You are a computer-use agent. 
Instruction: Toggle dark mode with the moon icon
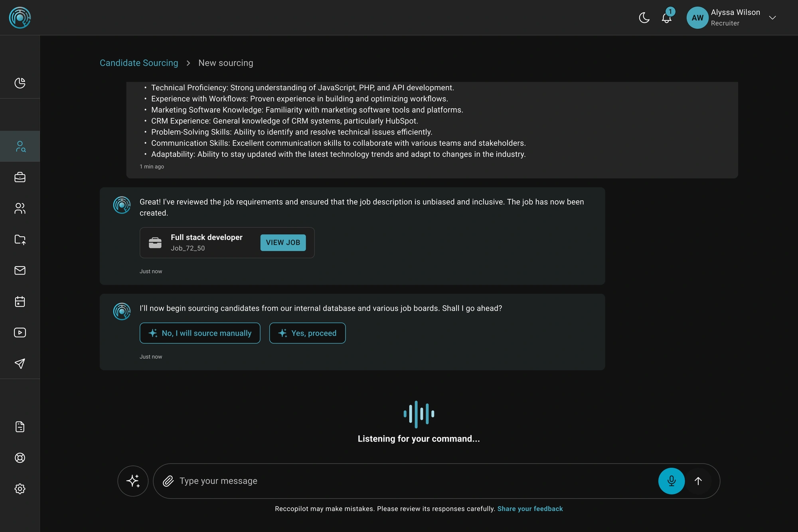click(x=644, y=18)
